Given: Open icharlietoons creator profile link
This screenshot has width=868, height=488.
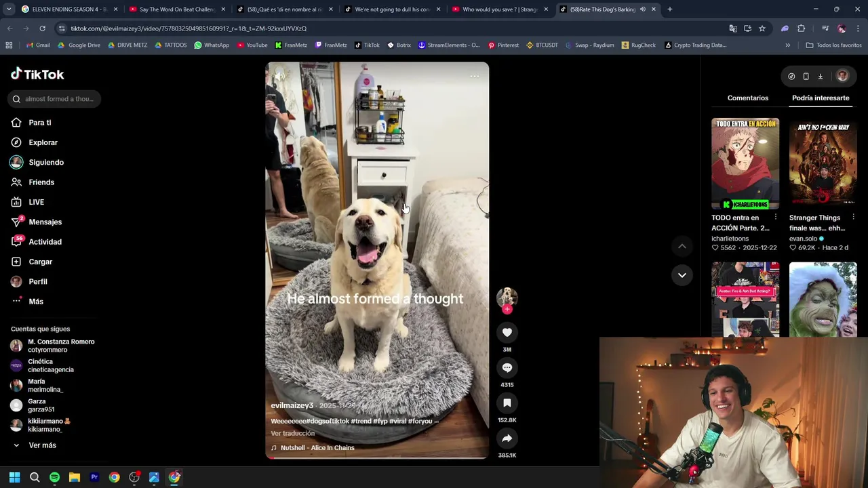Looking at the screenshot, I should [x=730, y=239].
